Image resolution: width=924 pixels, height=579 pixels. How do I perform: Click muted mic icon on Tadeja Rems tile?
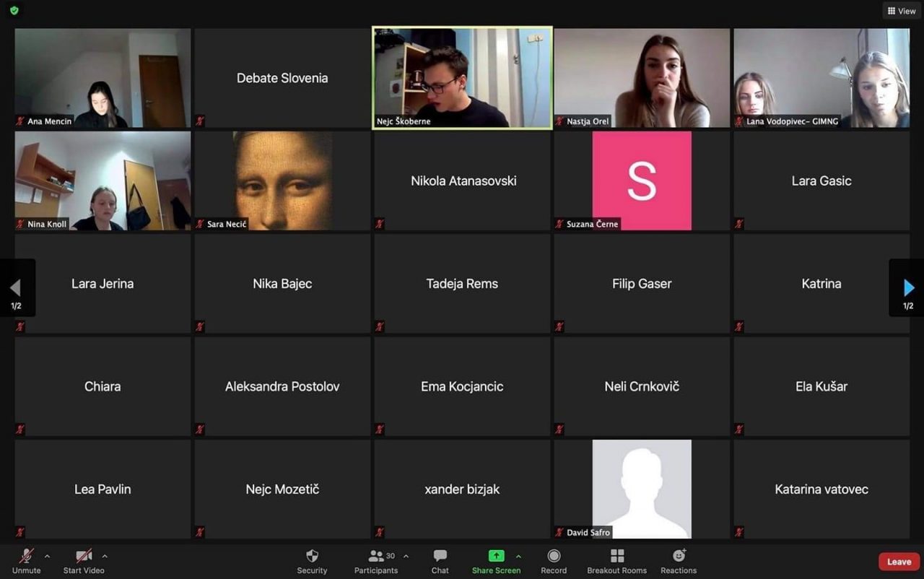coord(380,327)
